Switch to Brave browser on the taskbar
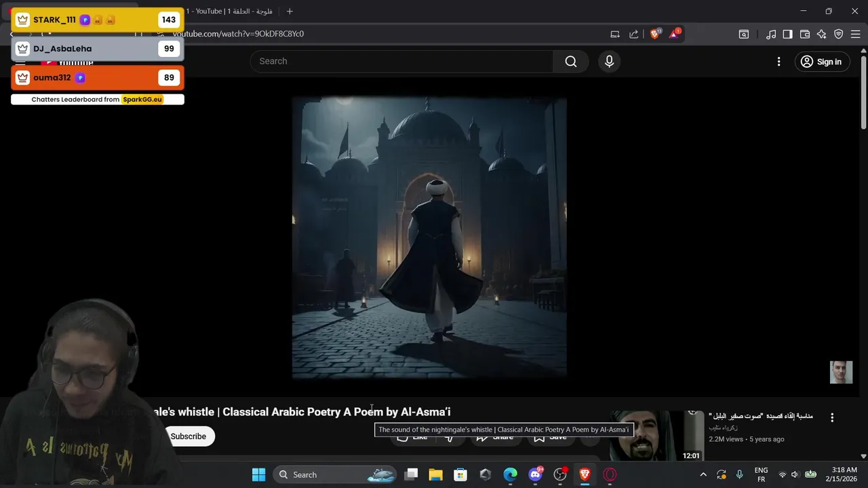This screenshot has width=868, height=488. 585,475
